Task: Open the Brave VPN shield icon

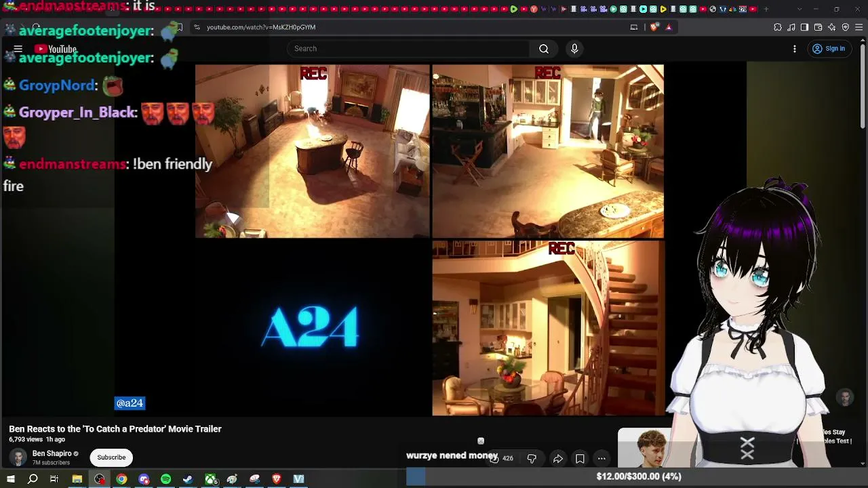Action: click(846, 27)
